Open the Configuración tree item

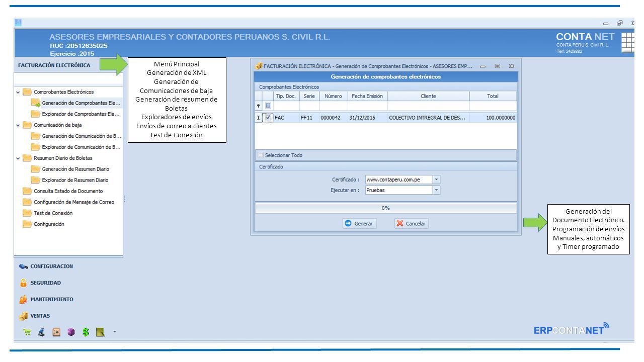(x=49, y=225)
